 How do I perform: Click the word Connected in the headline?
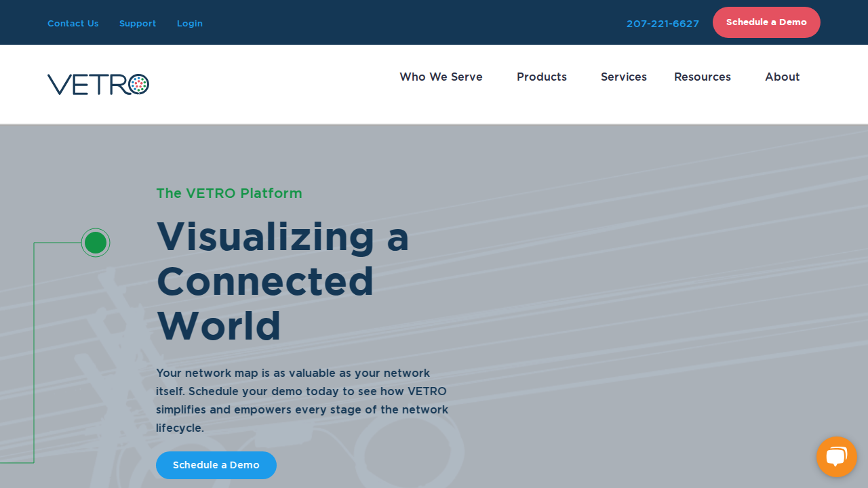pyautogui.click(x=265, y=281)
